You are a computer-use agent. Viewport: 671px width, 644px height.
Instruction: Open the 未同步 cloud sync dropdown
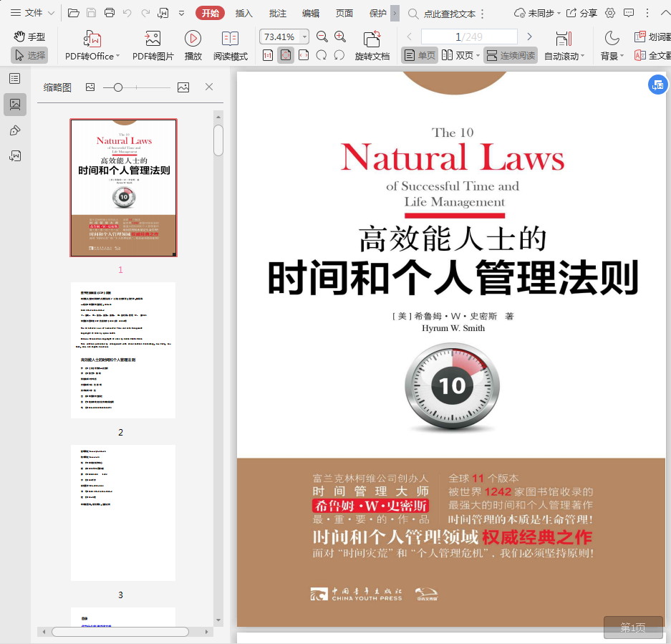[537, 14]
